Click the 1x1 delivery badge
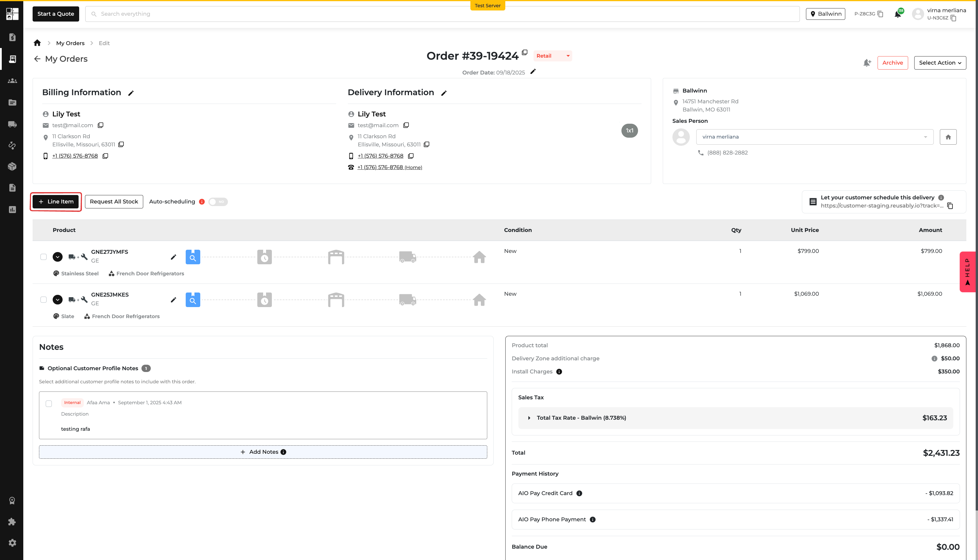The width and height of the screenshot is (978, 560). [630, 131]
